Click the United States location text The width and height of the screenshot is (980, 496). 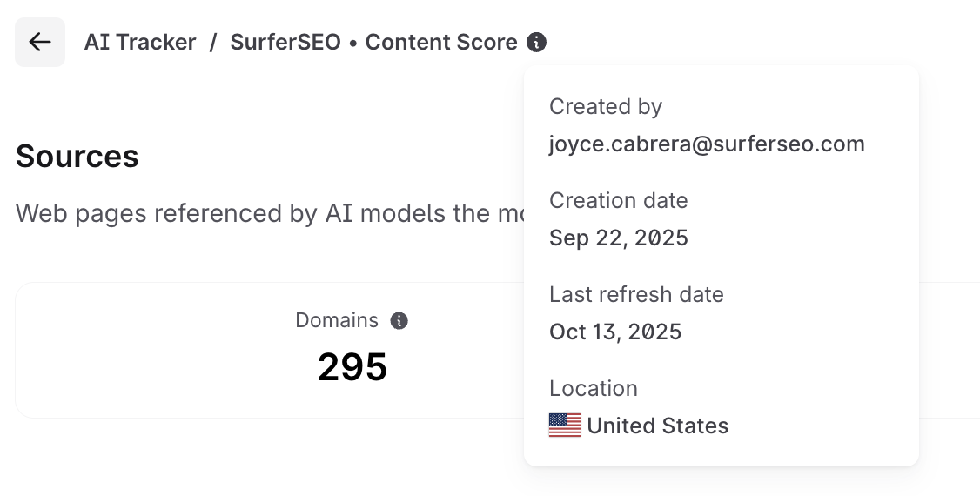(658, 426)
